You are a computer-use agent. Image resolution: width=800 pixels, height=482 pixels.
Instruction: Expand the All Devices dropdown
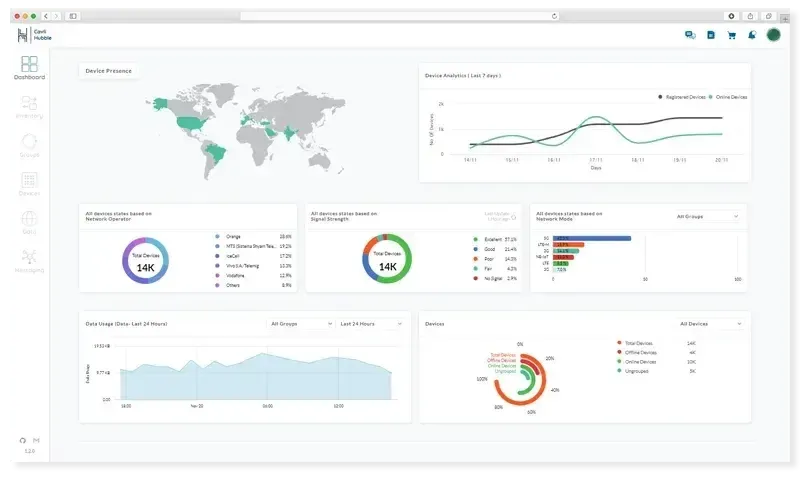710,324
